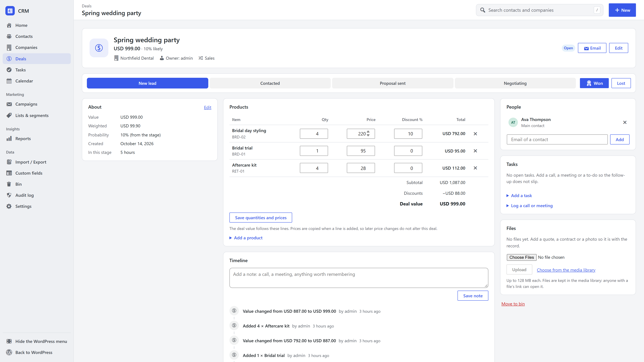Remove the Bridal trial line
644x362 pixels.
(x=475, y=151)
